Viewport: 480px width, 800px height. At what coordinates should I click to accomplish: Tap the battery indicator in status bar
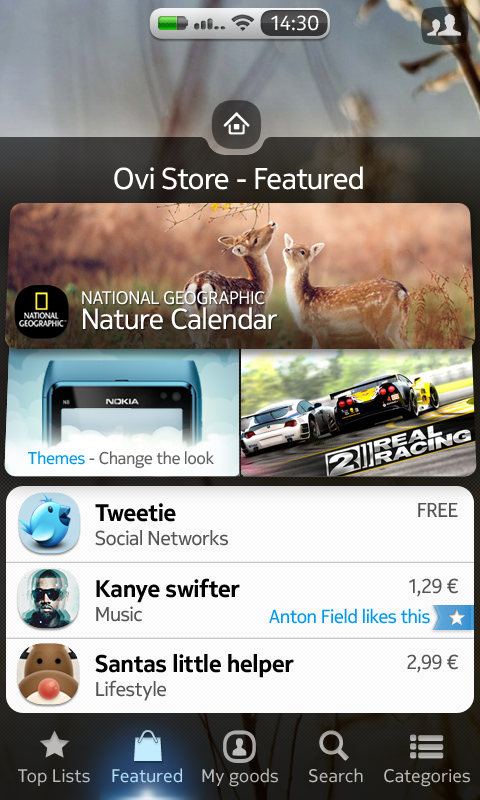172,23
